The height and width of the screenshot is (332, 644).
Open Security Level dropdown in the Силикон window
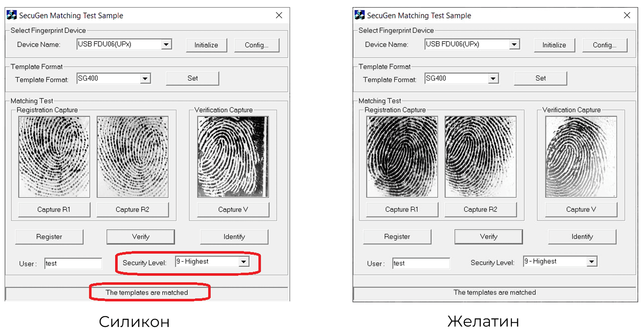point(244,262)
